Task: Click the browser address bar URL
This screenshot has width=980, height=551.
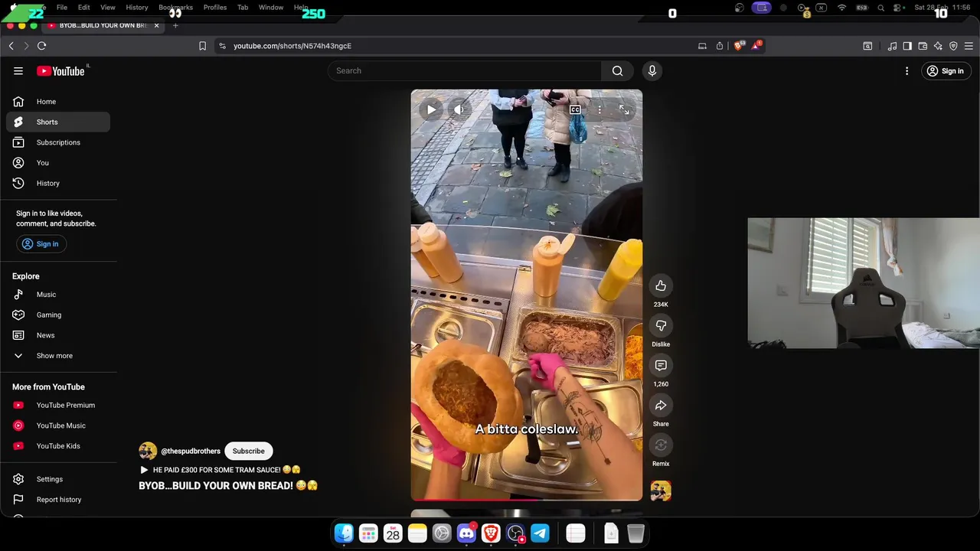Action: coord(292,46)
